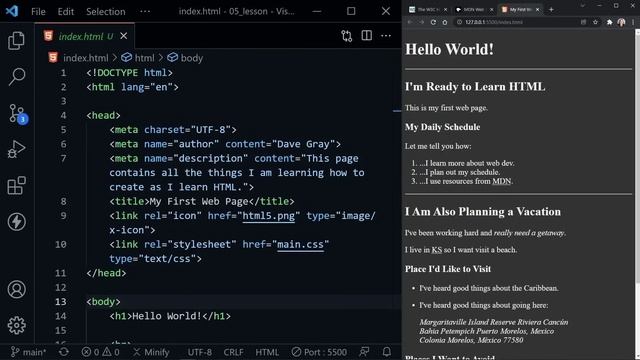Click Minify in the status bar
The height and width of the screenshot is (360, 640).
(x=151, y=352)
